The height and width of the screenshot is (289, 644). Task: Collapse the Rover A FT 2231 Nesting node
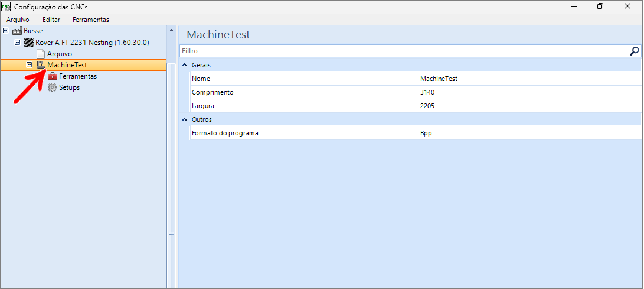[x=17, y=42]
